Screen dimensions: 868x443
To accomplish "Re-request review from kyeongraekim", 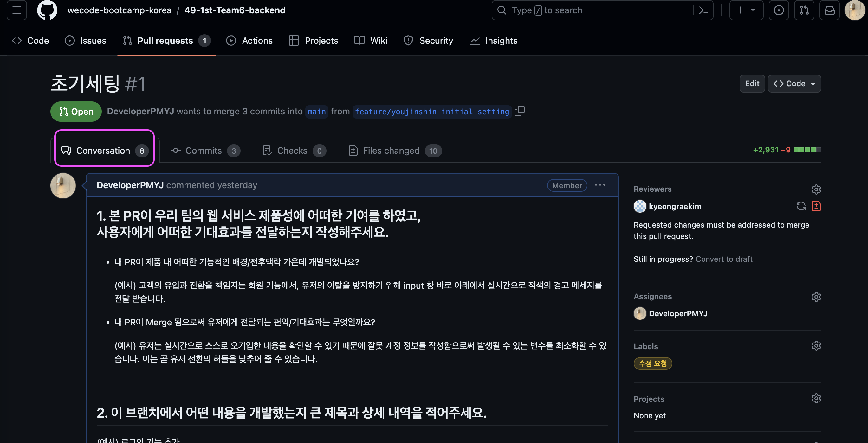I will pyautogui.click(x=800, y=206).
